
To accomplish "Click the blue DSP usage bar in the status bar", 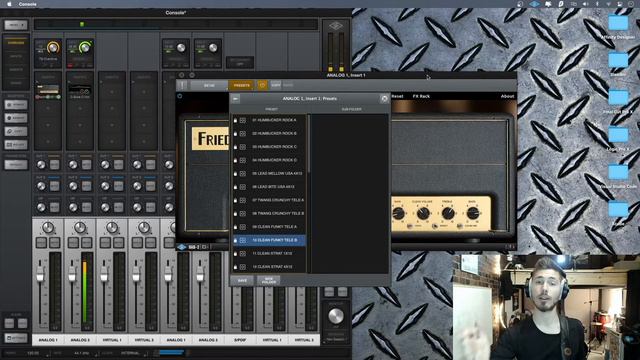I will 171,352.
